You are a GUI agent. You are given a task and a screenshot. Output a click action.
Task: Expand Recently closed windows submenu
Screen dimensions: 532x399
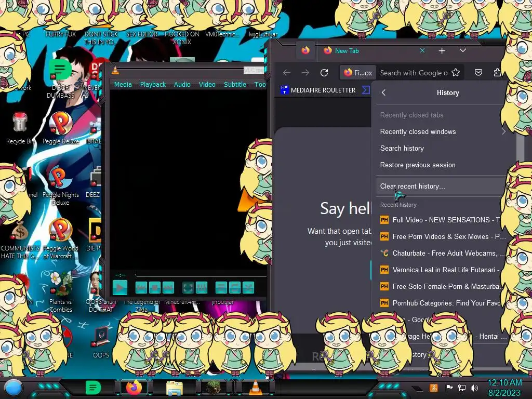(x=442, y=131)
